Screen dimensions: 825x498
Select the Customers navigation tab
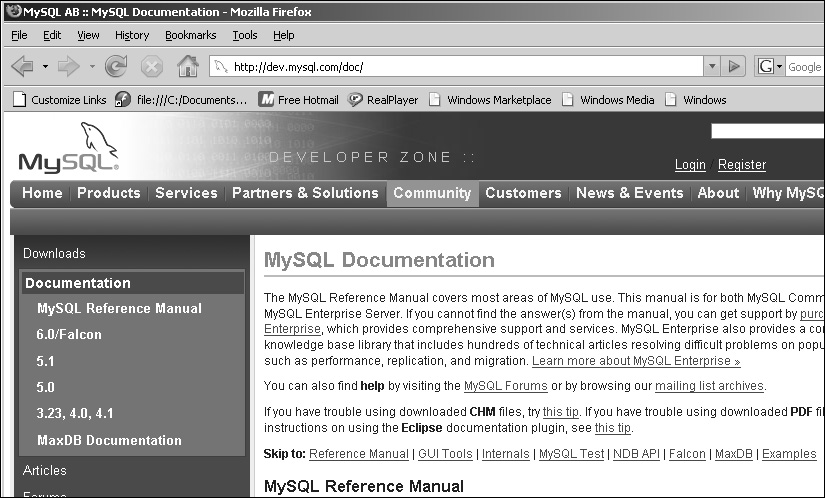pos(524,193)
